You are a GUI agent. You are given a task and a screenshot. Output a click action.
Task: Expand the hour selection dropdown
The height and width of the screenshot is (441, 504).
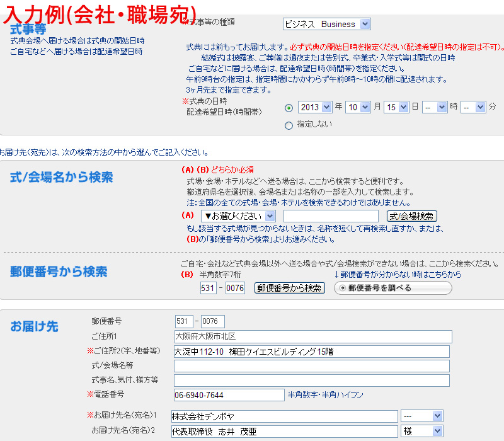click(435, 107)
